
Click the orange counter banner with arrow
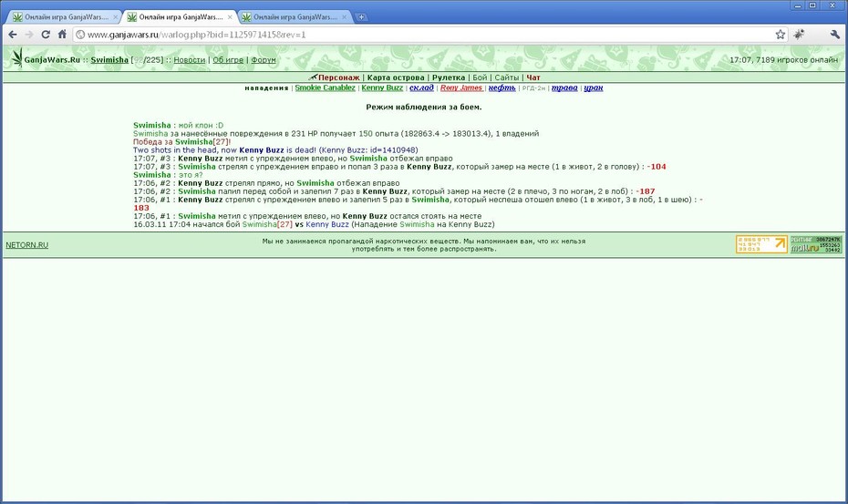point(761,244)
